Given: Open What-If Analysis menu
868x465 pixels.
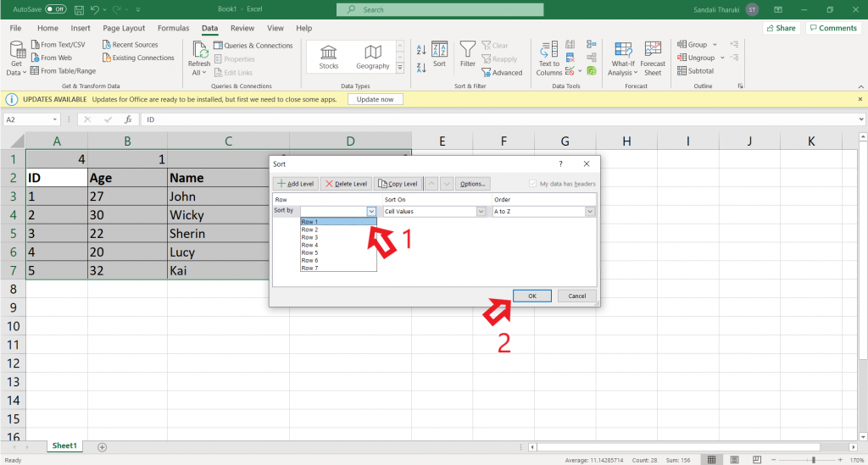Looking at the screenshot, I should 623,58.
